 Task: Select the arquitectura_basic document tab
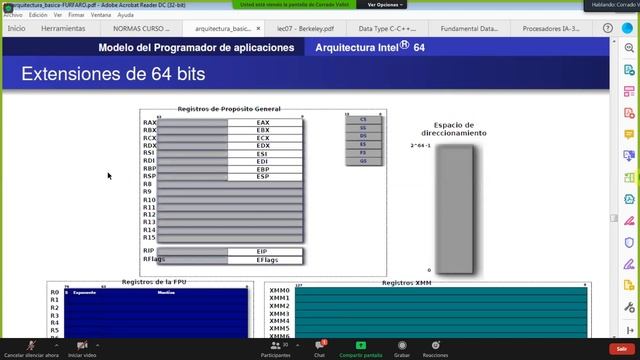click(222, 29)
